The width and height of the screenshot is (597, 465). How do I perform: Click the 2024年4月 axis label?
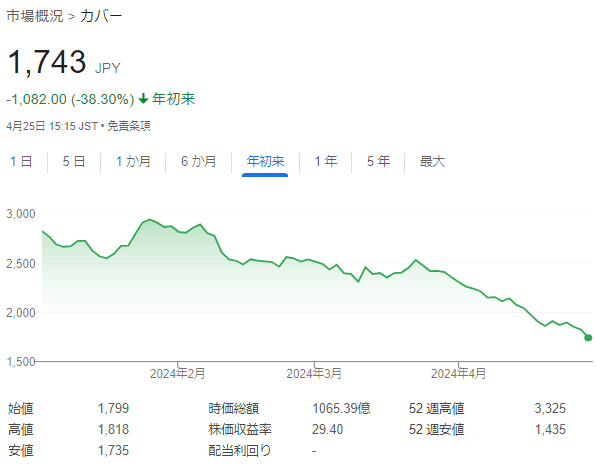[x=458, y=374]
